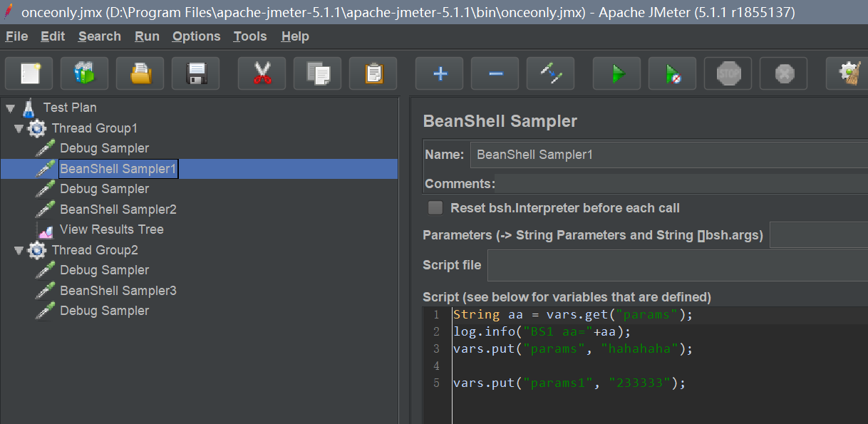This screenshot has height=424, width=868.
Task: Click the View Results Tree listener icon
Action: coord(46,230)
